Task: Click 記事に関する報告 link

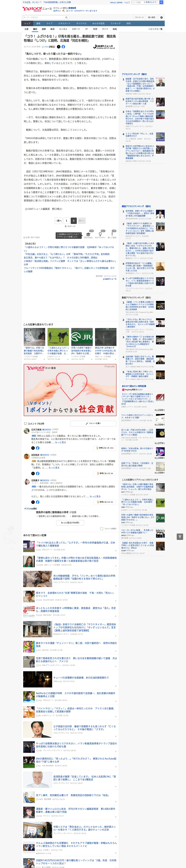Action: tap(31, 238)
